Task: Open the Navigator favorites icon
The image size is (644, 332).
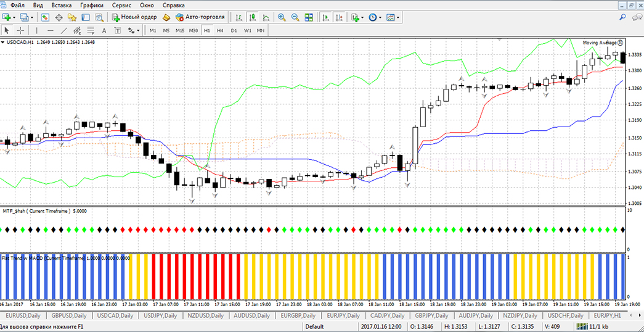Action: coord(72,17)
